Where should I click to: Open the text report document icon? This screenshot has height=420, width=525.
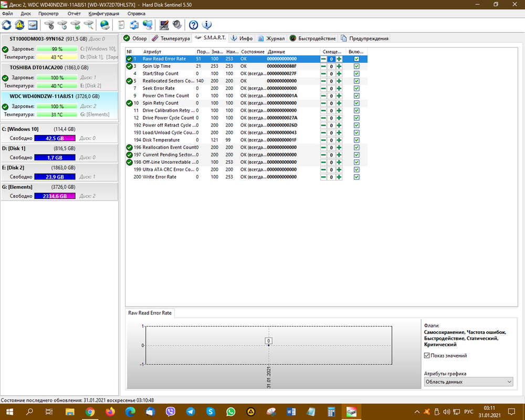pyautogui.click(x=121, y=25)
